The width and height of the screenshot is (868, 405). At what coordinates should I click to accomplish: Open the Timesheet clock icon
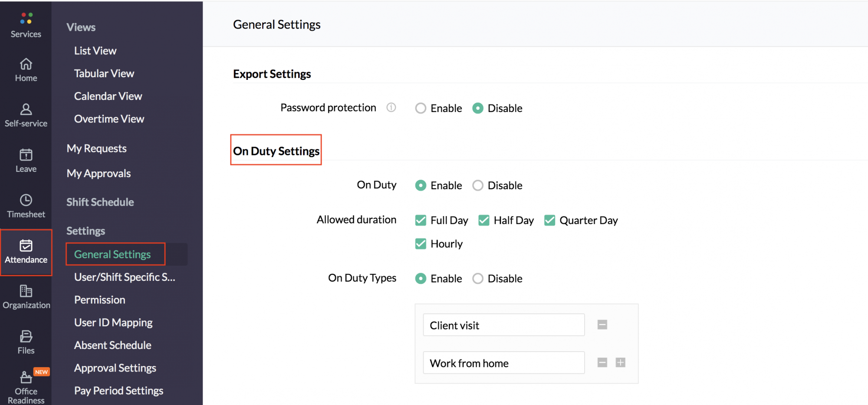pyautogui.click(x=26, y=200)
